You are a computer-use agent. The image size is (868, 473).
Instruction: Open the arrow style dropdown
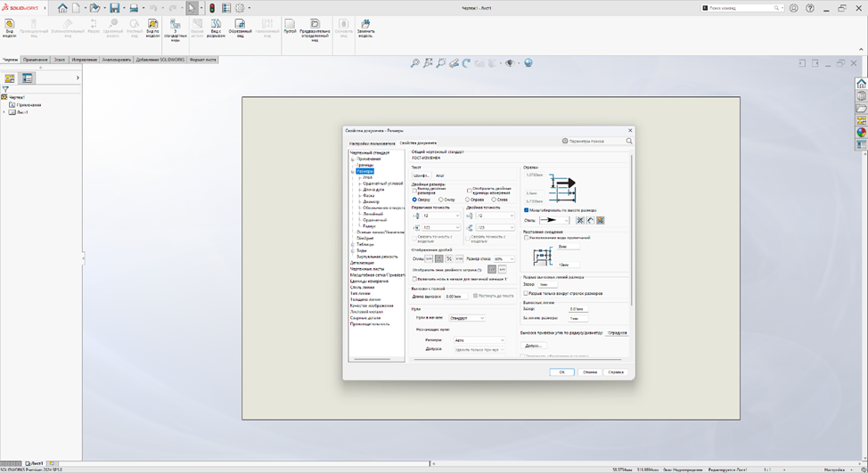pos(554,220)
